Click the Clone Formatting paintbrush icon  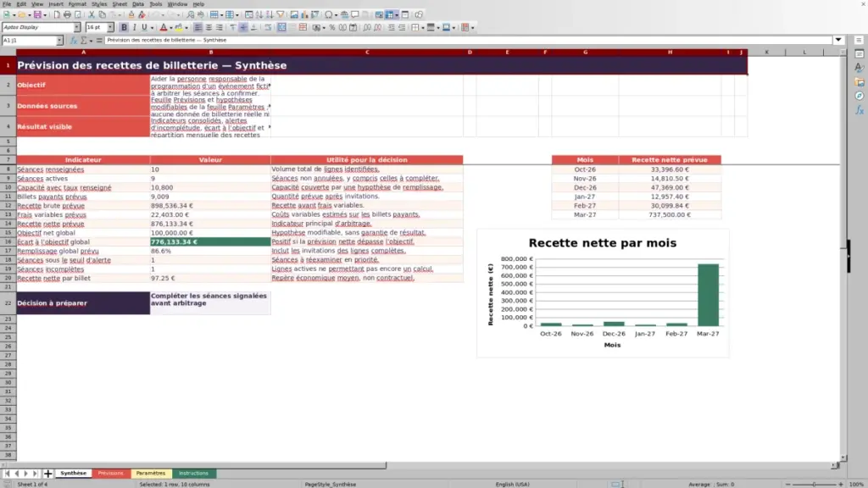[x=131, y=14]
